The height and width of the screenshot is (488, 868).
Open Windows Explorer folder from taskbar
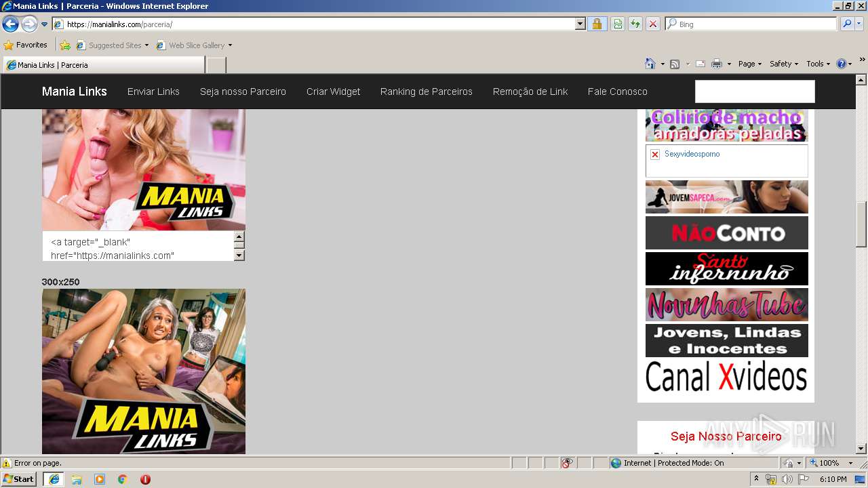[77, 479]
